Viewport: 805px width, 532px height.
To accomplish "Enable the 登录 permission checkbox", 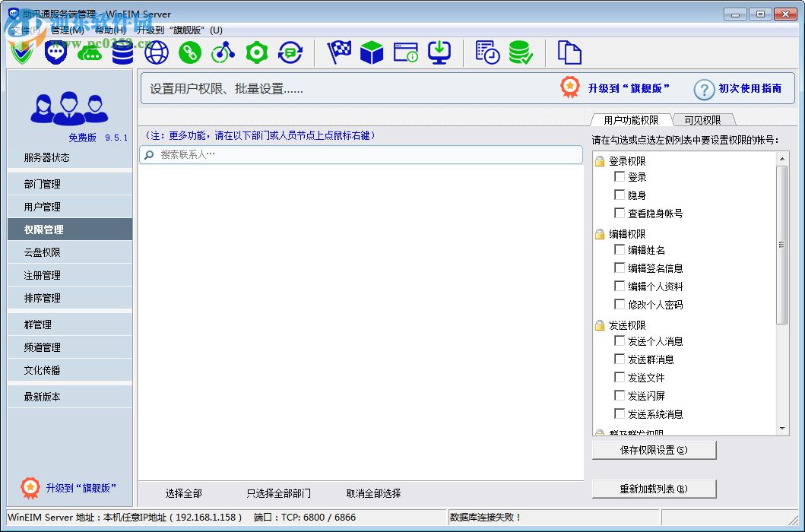I will 620,176.
